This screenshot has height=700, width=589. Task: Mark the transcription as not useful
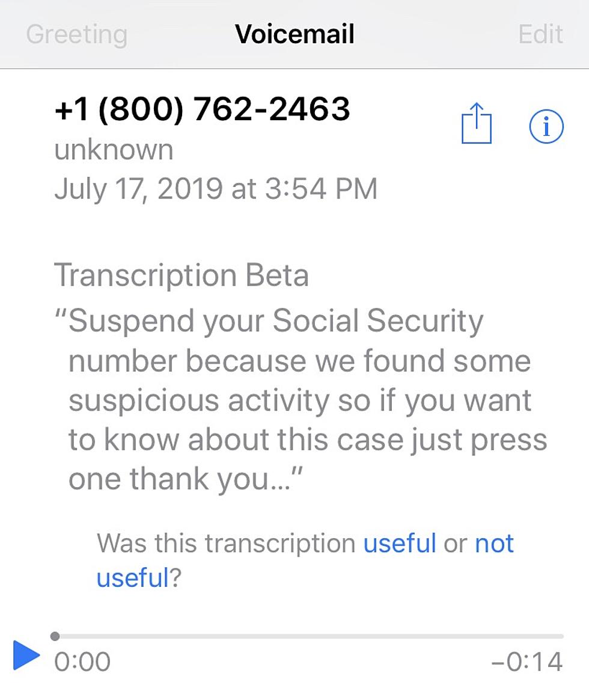point(305,560)
